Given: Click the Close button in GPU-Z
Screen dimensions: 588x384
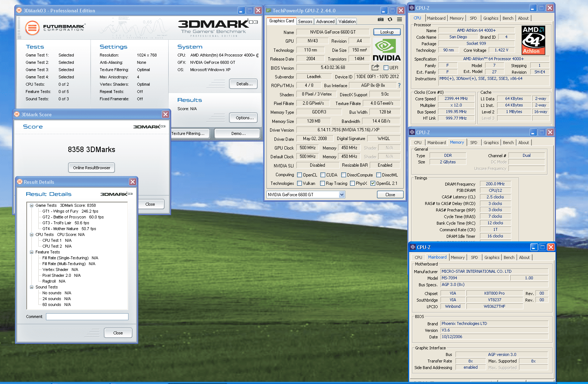Looking at the screenshot, I should (x=390, y=195).
